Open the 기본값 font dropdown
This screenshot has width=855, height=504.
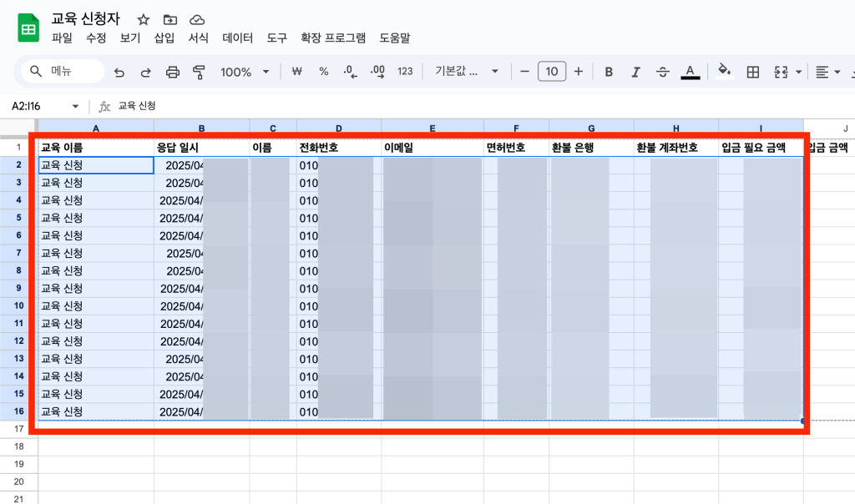click(466, 72)
